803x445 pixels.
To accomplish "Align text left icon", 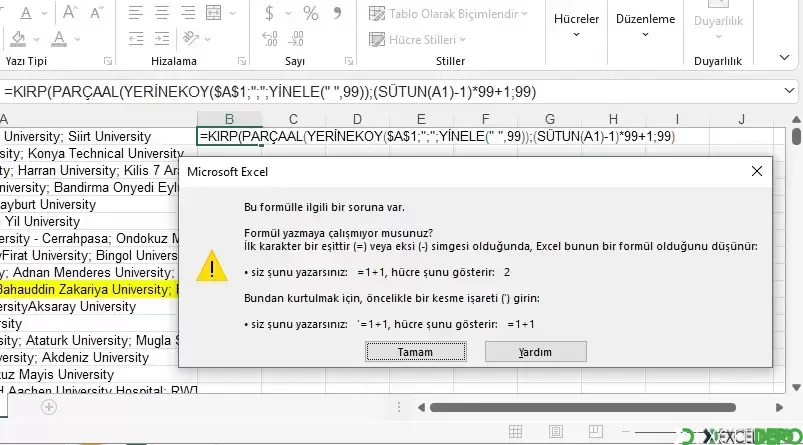I will (x=136, y=13).
